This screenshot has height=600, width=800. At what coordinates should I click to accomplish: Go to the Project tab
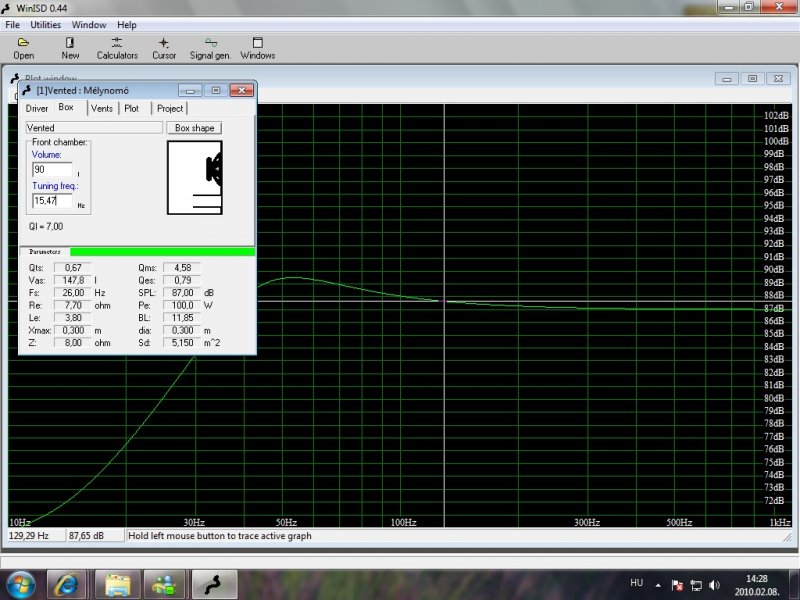(x=170, y=108)
